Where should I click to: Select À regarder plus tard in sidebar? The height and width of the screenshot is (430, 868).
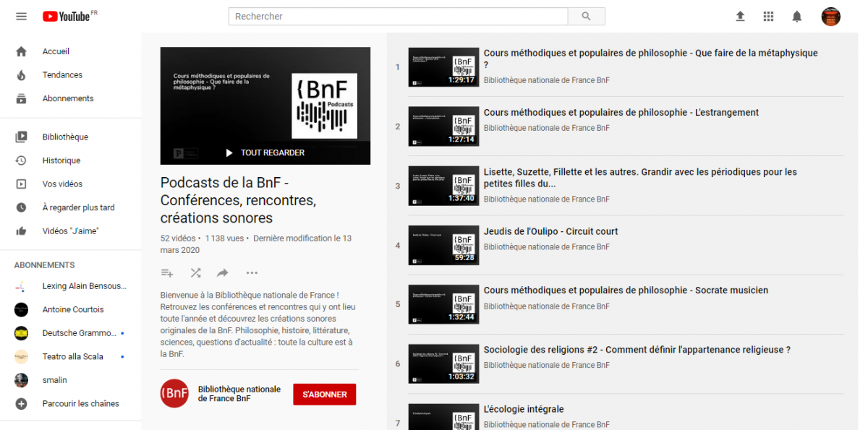[78, 207]
